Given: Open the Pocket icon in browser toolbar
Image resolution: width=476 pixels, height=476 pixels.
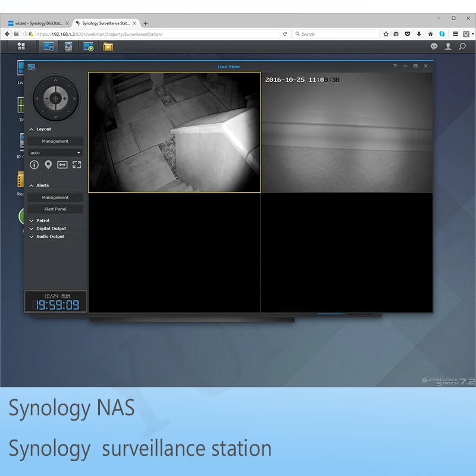Looking at the screenshot, I should pos(408,34).
